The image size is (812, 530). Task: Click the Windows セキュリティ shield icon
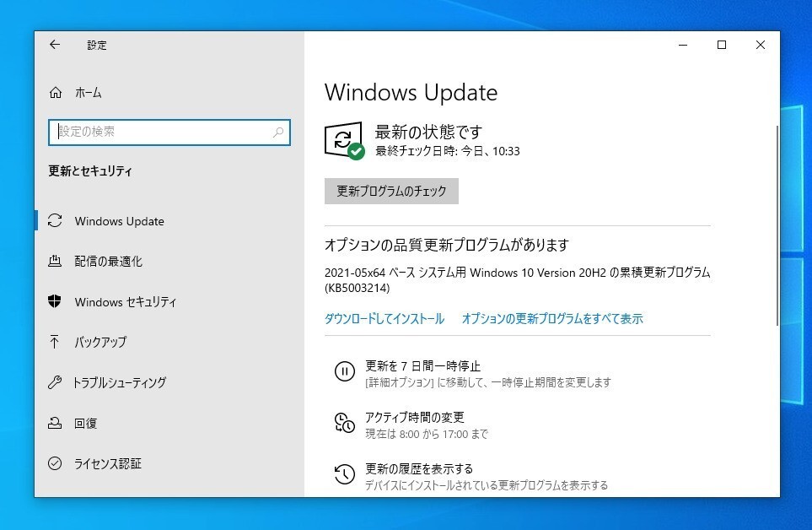(x=54, y=301)
